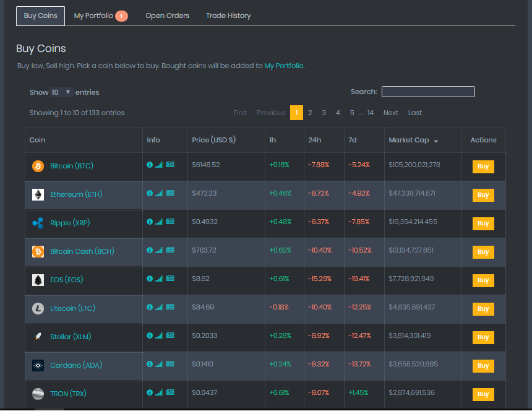View the Trade History tab
Image resolution: width=532 pixels, height=411 pixels.
coord(228,16)
